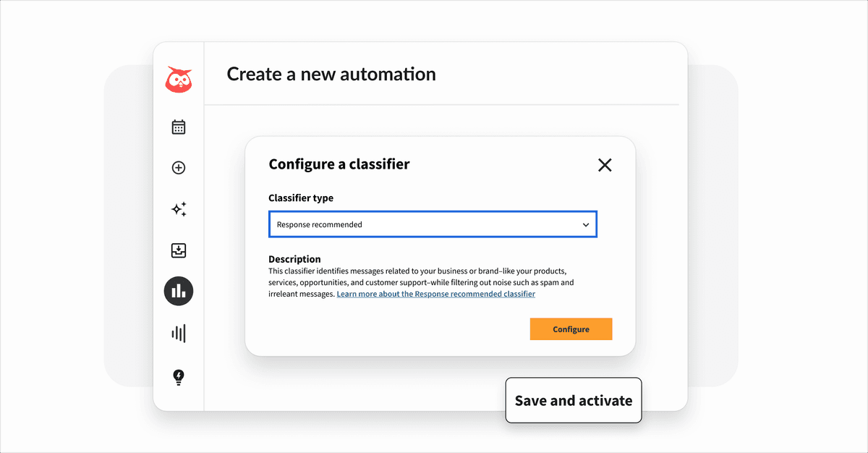
Task: Select the Create a new automation header
Action: [331, 73]
